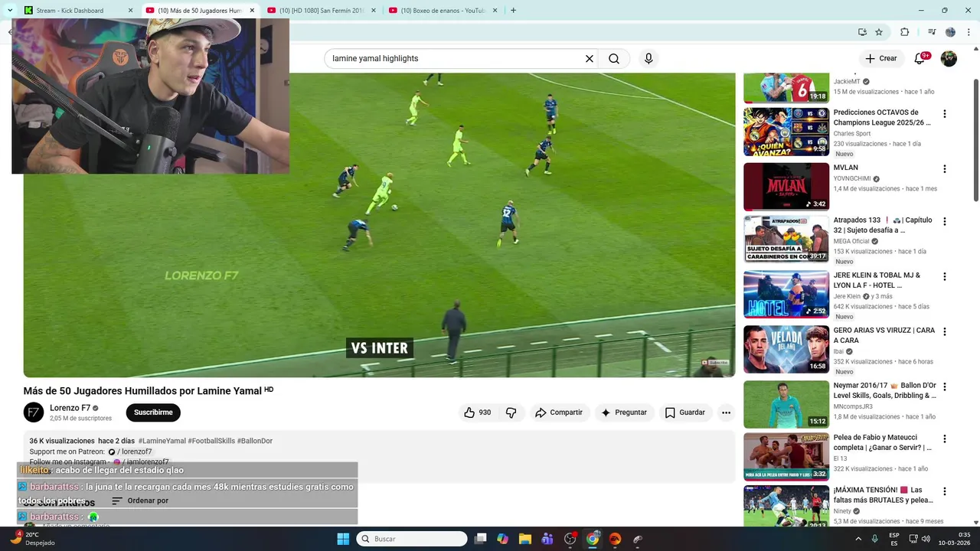Viewport: 980px width, 551px height.
Task: Clear the YouTube search text with X
Action: (590, 58)
